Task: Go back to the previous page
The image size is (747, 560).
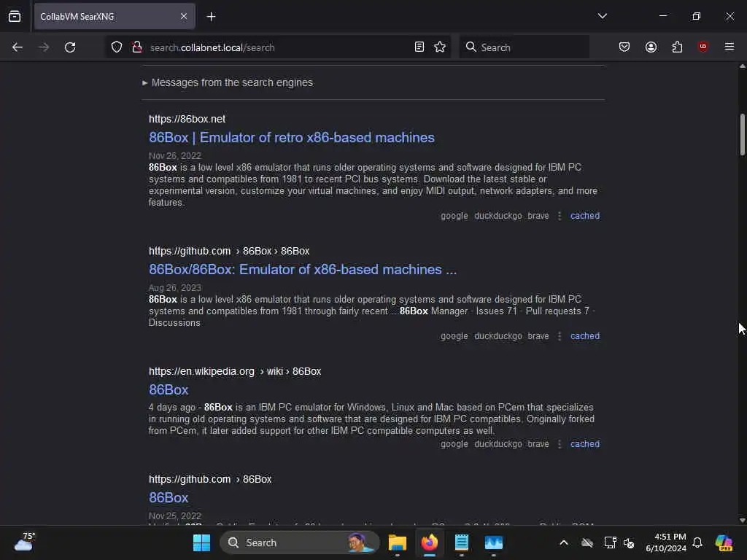Action: [x=18, y=47]
